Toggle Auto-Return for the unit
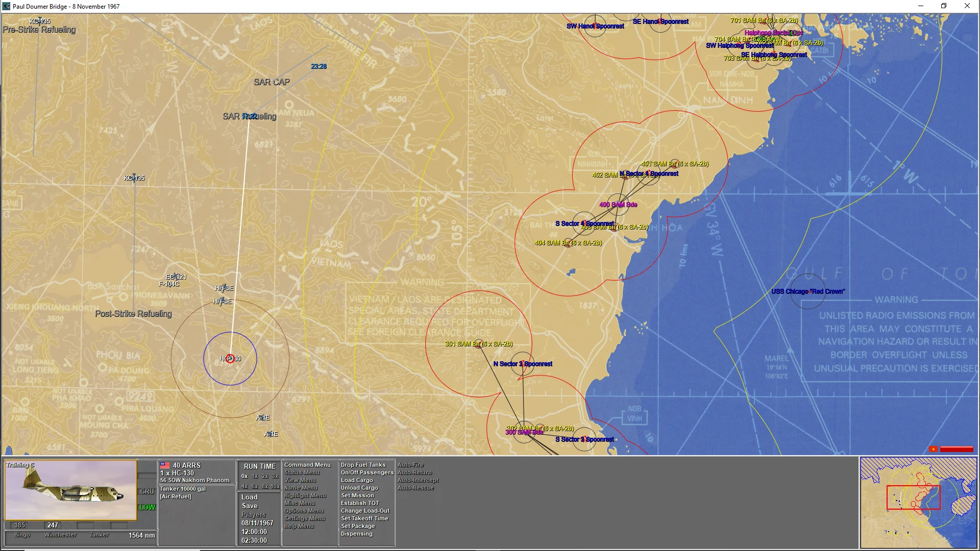The image size is (980, 551). point(414,472)
